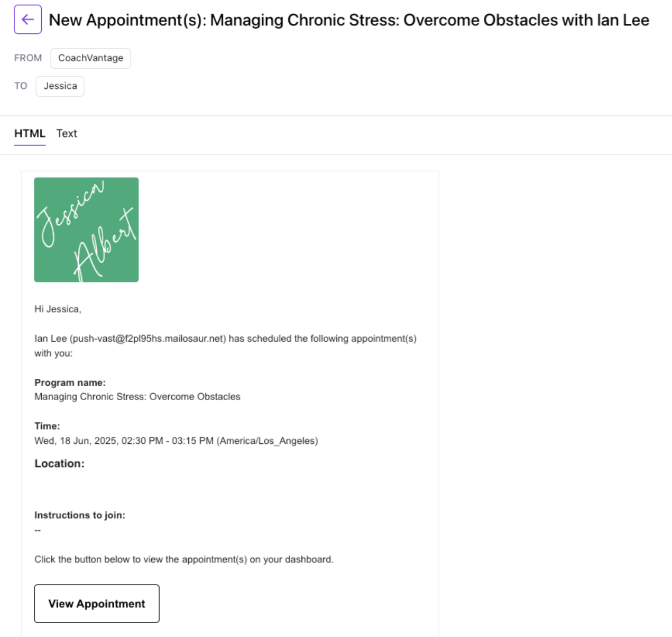Click the Wed, 18 Jun, 2025 appointment time
Viewport: 672px width, 637px height.
tap(176, 441)
